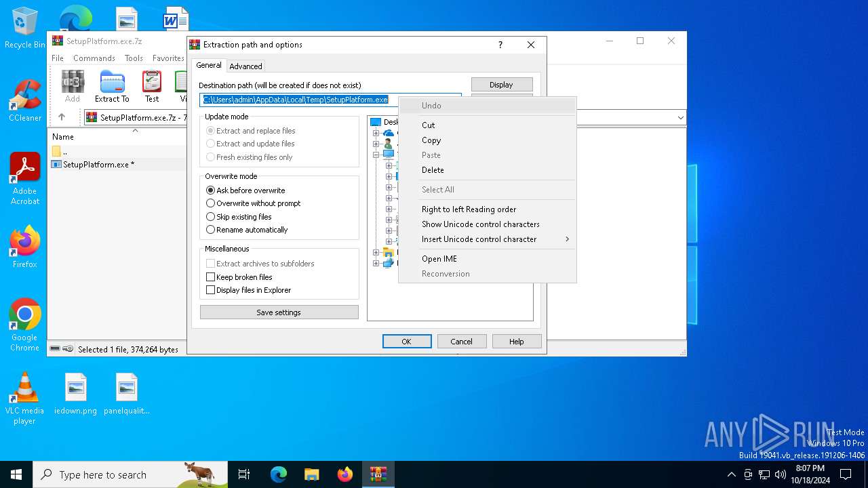Click the Test toolbar icon in WinRAR
This screenshot has width=868, height=488.
click(152, 87)
